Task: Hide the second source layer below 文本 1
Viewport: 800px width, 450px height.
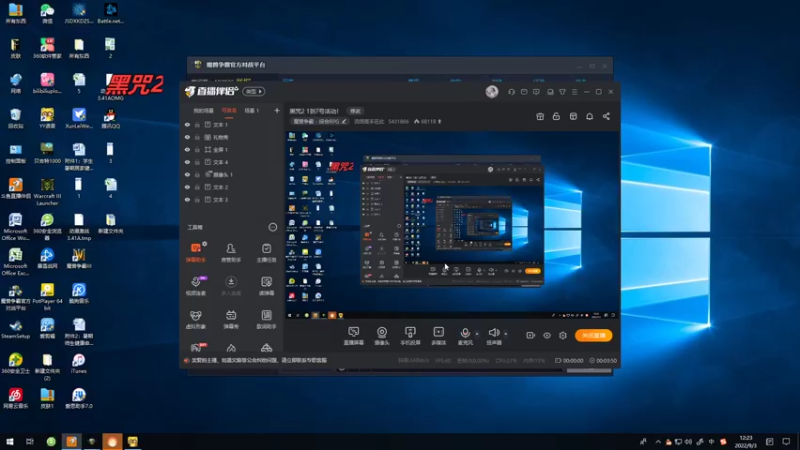Action: click(187, 137)
